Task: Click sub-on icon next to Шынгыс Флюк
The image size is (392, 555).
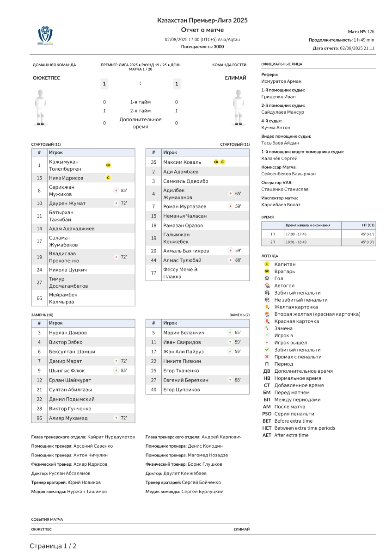Action: [116, 370]
